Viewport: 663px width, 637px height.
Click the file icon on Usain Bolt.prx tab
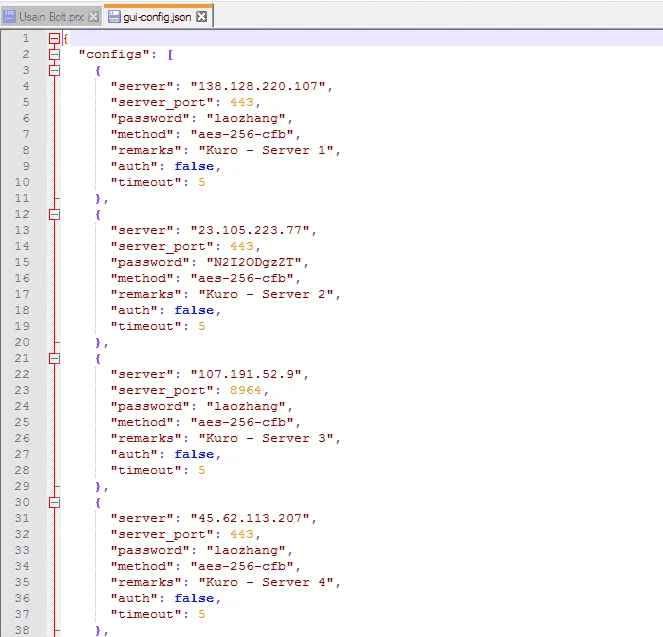coord(9,17)
